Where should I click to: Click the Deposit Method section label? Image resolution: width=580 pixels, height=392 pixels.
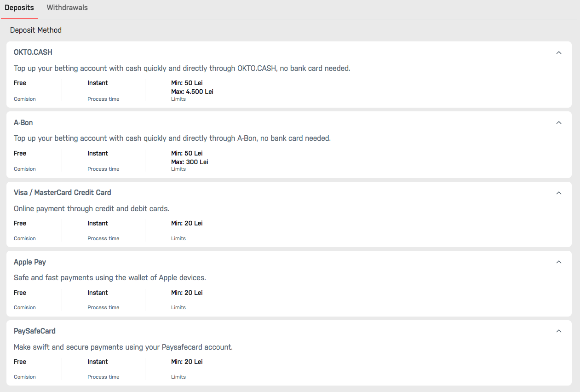(36, 30)
